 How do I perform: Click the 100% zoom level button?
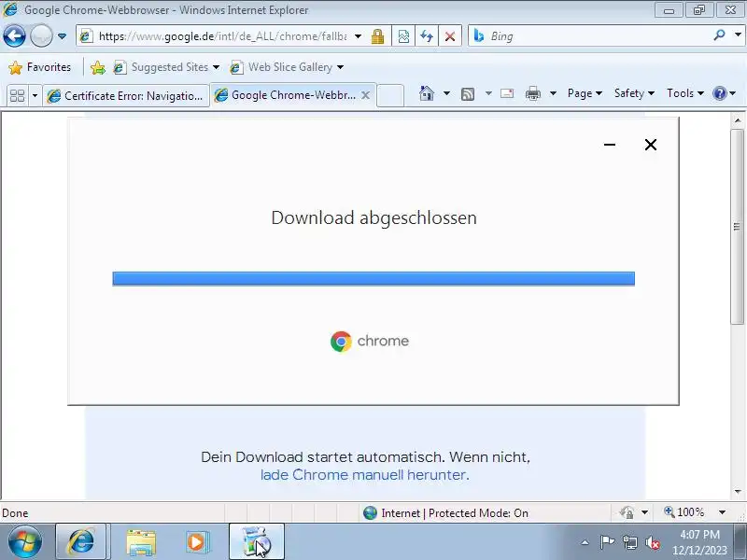point(684,512)
